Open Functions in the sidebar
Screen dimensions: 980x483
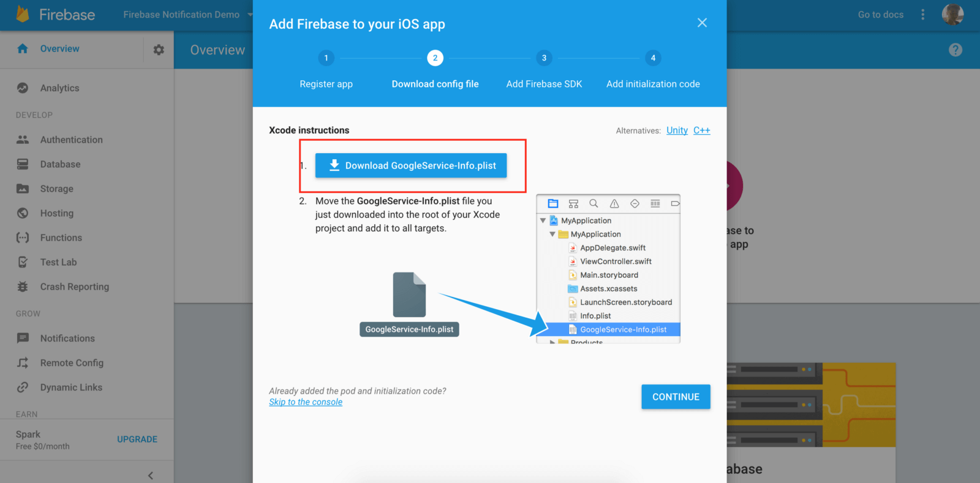[61, 238]
